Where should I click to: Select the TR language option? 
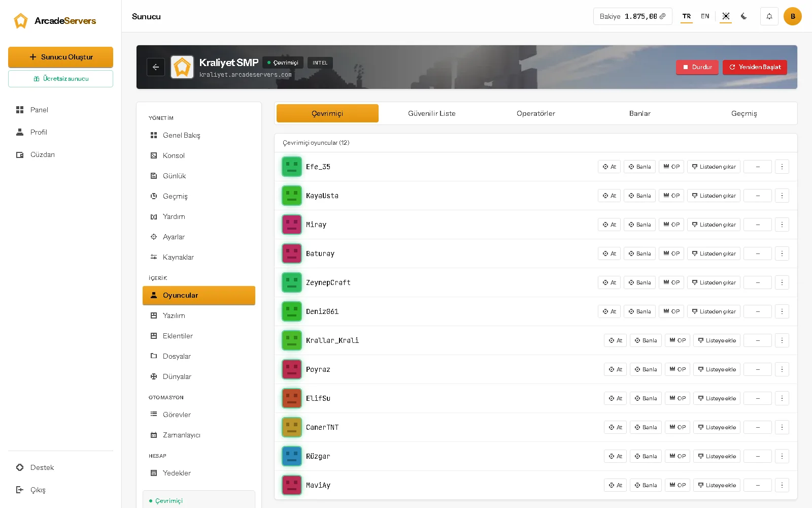(687, 16)
